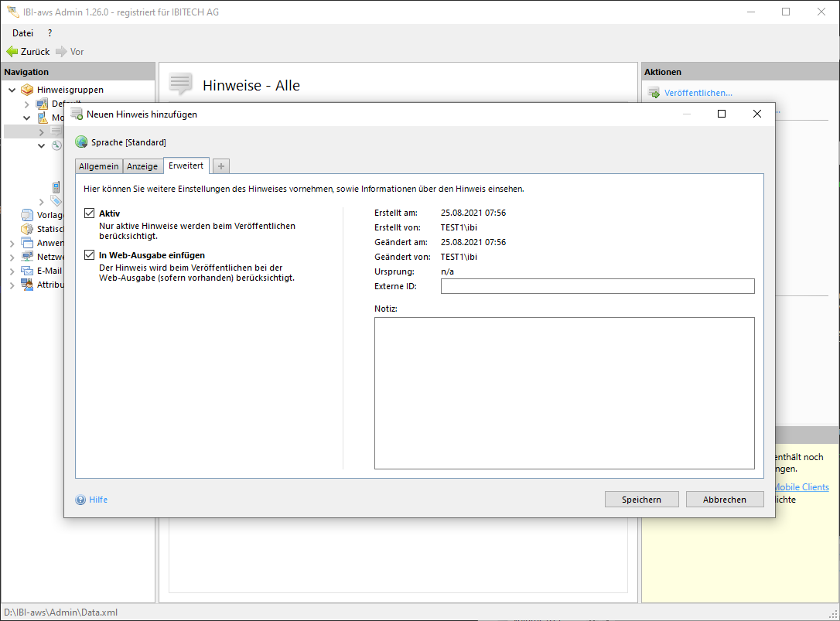Switch to the Allgemein tab
Viewport: 840px width, 621px height.
[99, 166]
